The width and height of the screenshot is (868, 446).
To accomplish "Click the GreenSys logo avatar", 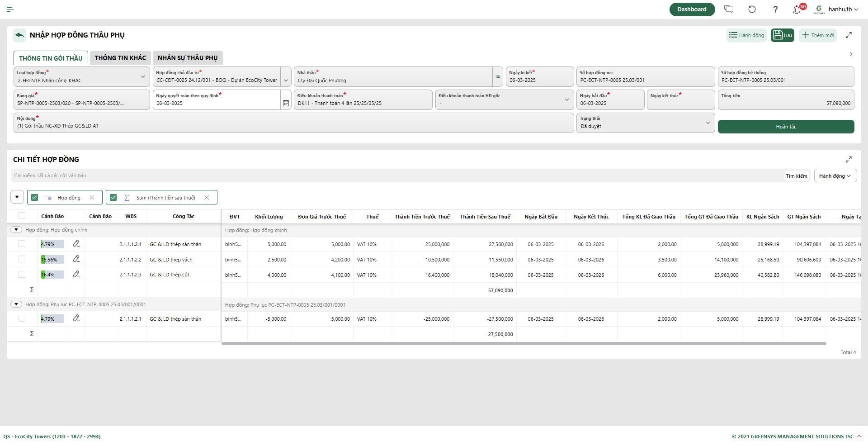I will pos(819,9).
